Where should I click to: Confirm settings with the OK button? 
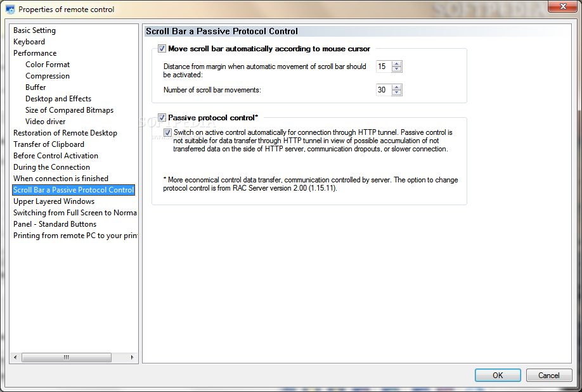(x=498, y=376)
